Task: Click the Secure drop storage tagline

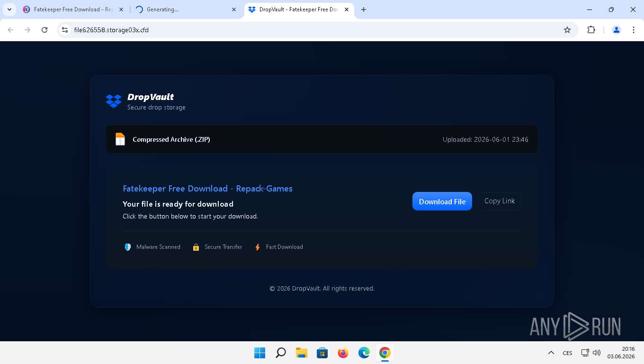Action: tap(156, 108)
